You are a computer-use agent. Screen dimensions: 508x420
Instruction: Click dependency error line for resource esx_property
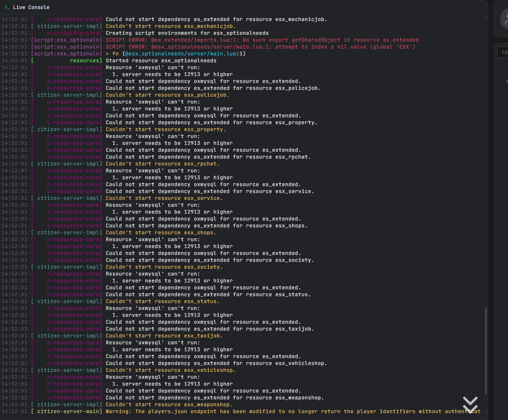point(211,122)
